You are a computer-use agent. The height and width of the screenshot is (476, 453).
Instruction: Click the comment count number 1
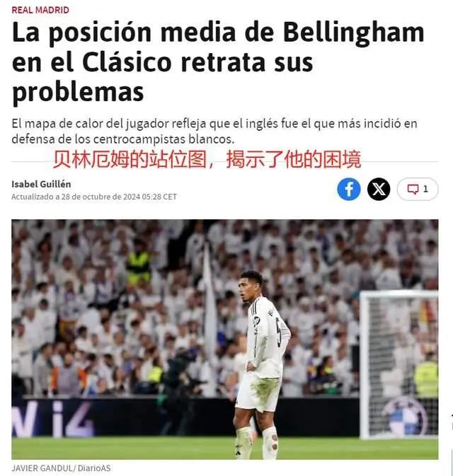click(x=425, y=189)
